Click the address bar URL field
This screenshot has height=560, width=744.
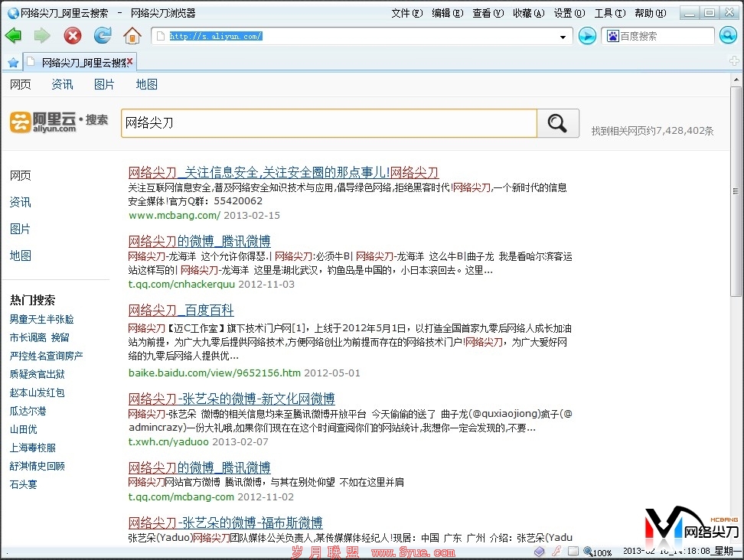coord(361,36)
